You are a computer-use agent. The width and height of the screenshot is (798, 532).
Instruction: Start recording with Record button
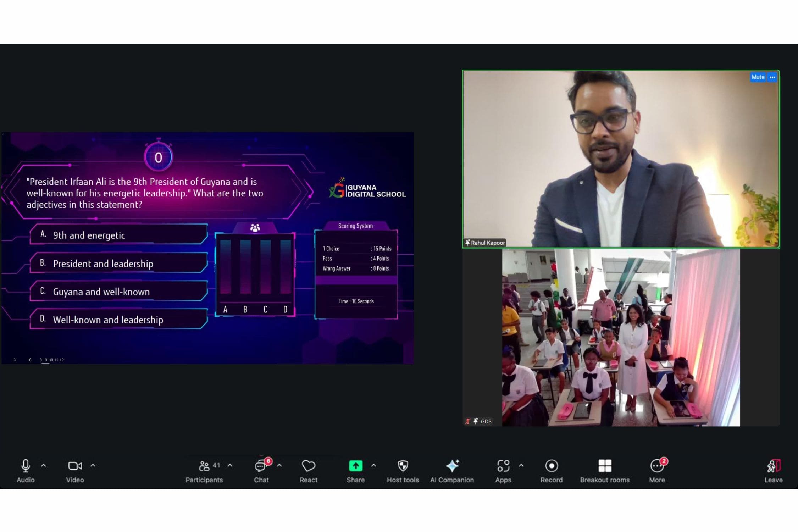(x=551, y=466)
